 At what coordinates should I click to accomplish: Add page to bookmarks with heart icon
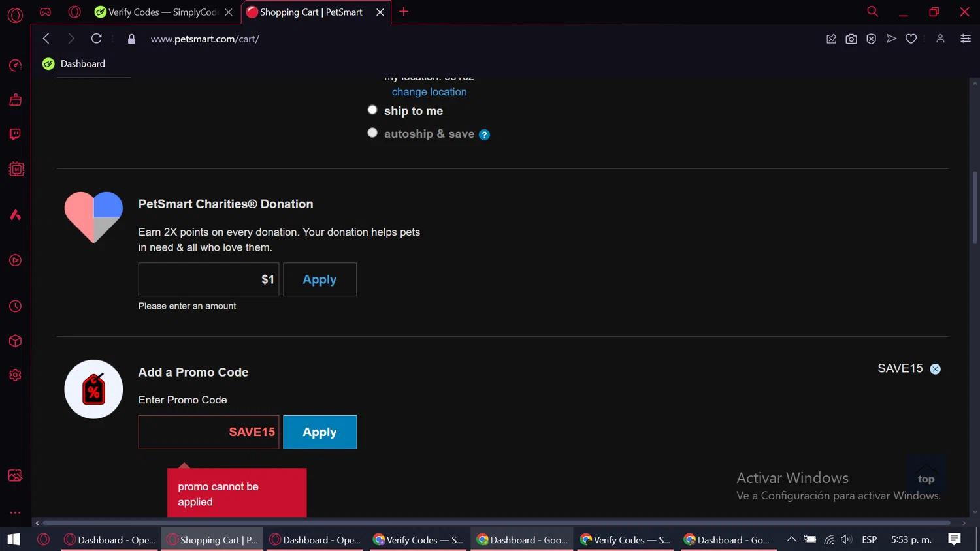(x=911, y=39)
